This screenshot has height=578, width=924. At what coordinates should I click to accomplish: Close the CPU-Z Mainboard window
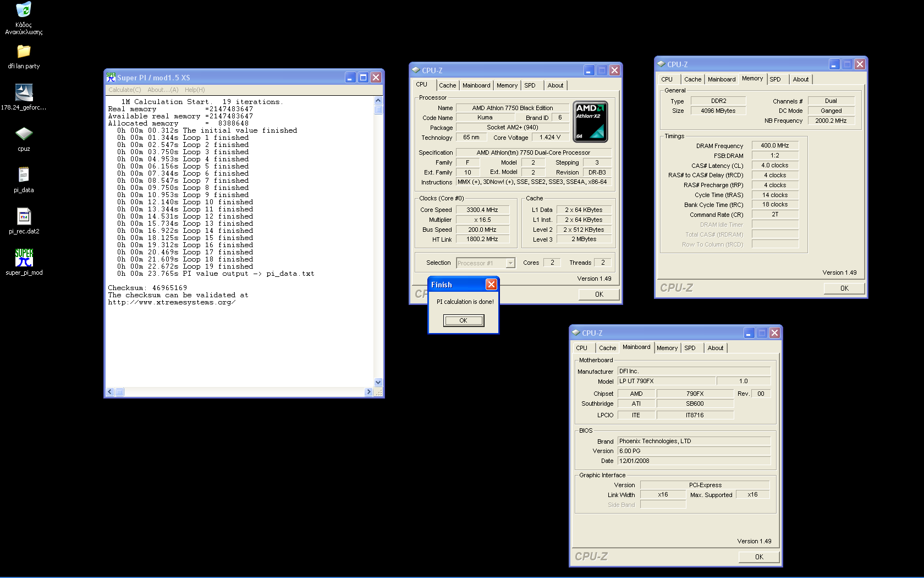(774, 333)
